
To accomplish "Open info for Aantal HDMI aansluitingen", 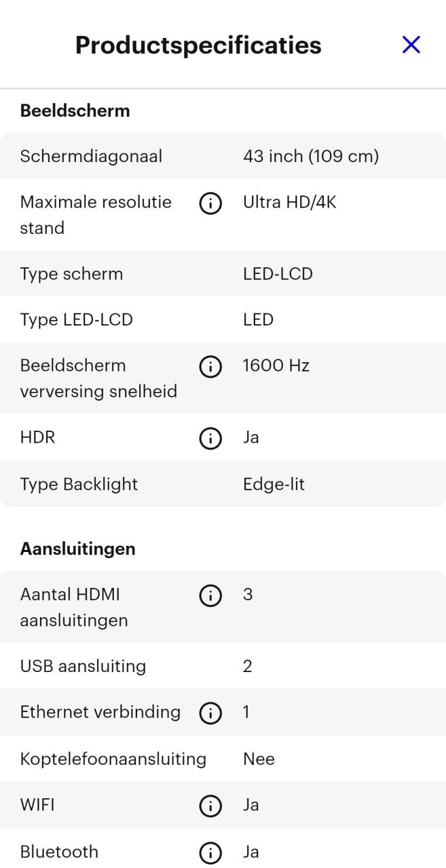I will [210, 596].
